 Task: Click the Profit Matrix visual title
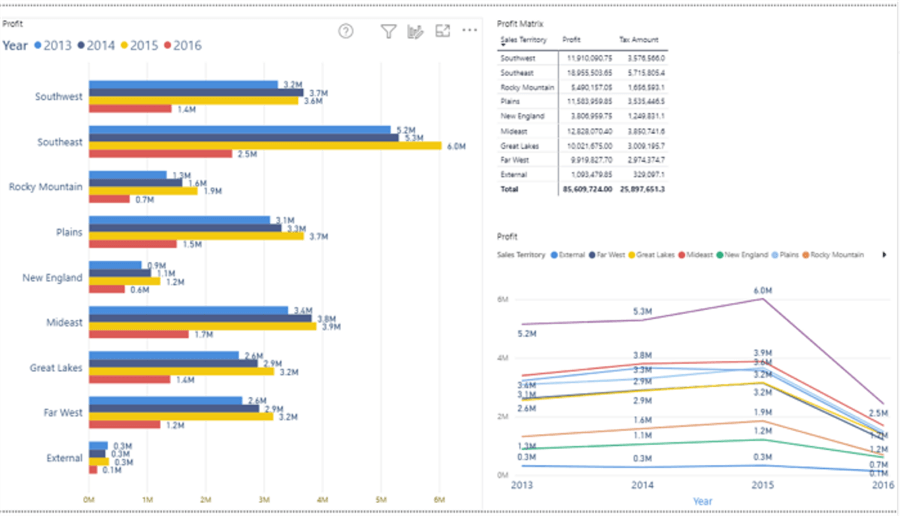pos(520,24)
